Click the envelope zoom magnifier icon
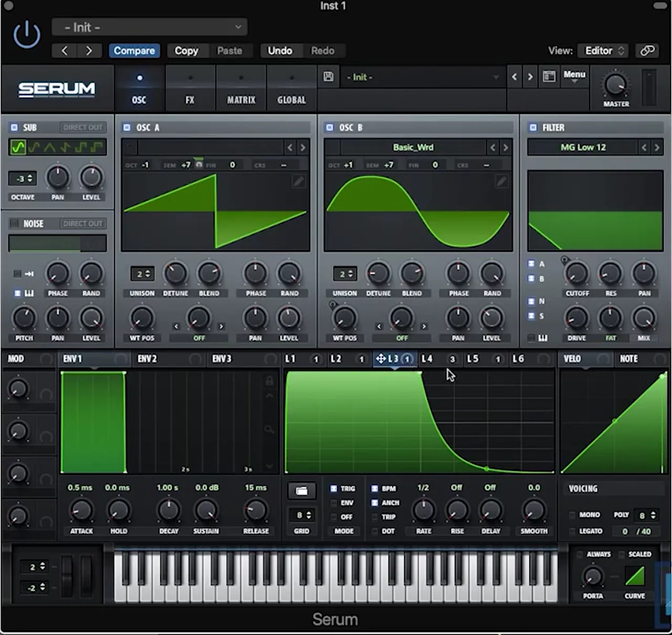The image size is (672, 635). (x=269, y=430)
